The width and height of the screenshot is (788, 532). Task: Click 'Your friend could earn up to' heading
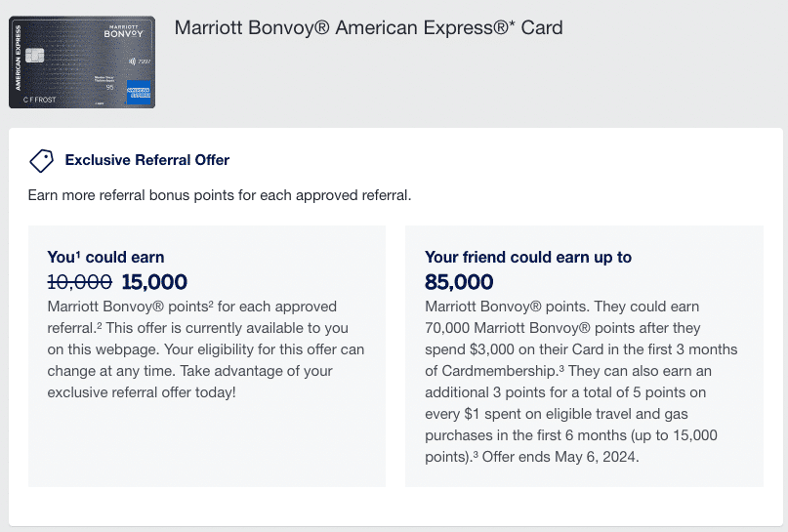click(x=528, y=257)
